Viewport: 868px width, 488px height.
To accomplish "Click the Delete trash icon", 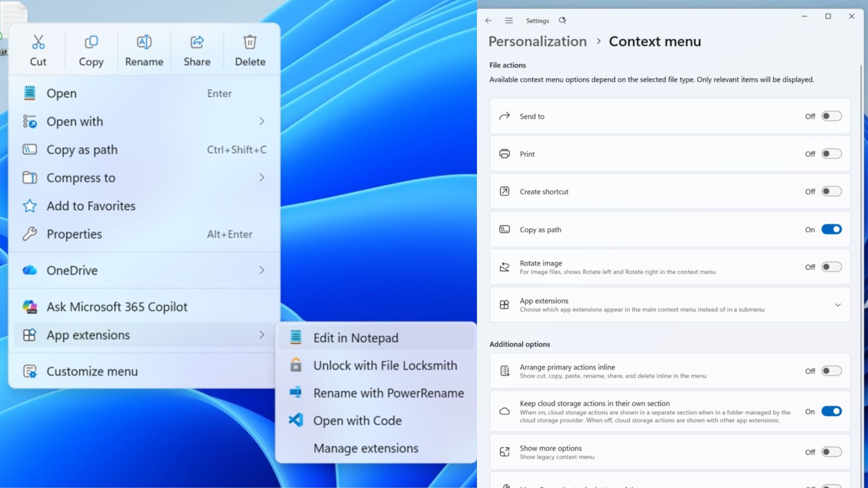I will coord(250,42).
